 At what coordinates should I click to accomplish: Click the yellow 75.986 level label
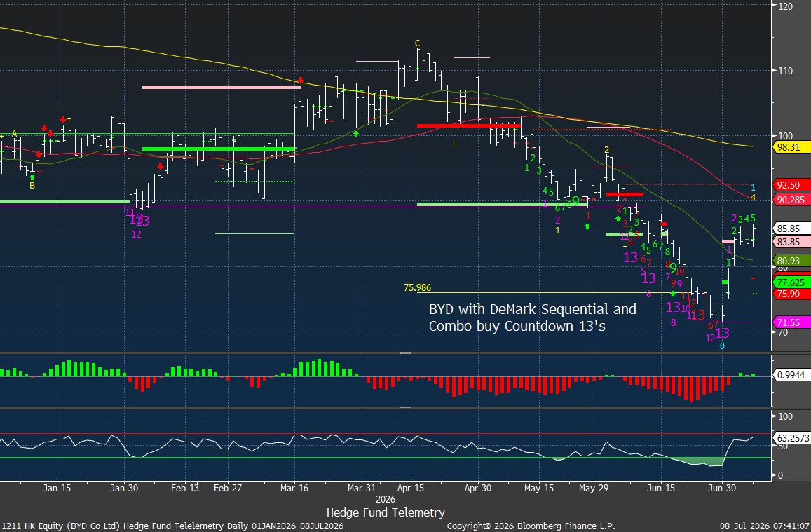(x=417, y=287)
